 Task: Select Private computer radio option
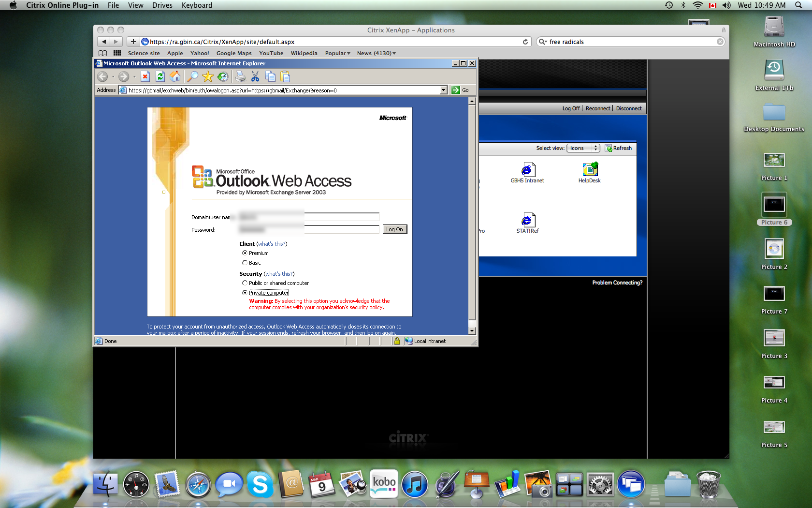(245, 293)
